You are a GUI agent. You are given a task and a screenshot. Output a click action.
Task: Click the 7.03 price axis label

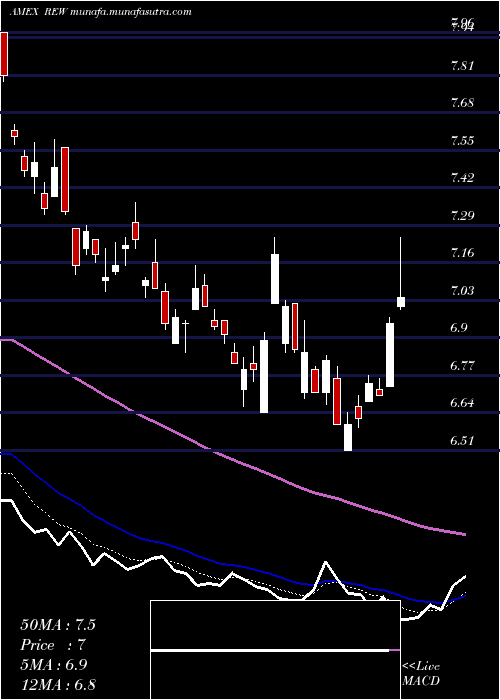462,291
